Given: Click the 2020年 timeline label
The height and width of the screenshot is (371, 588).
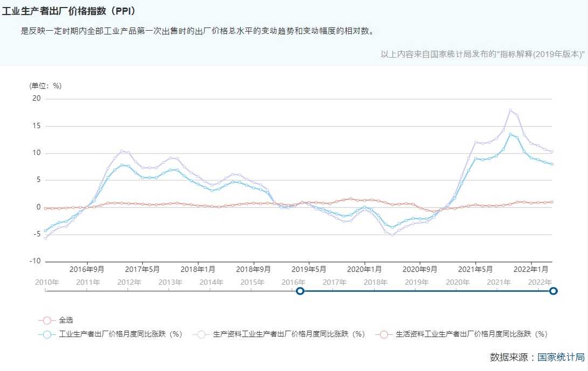Looking at the screenshot, I should tap(458, 282).
